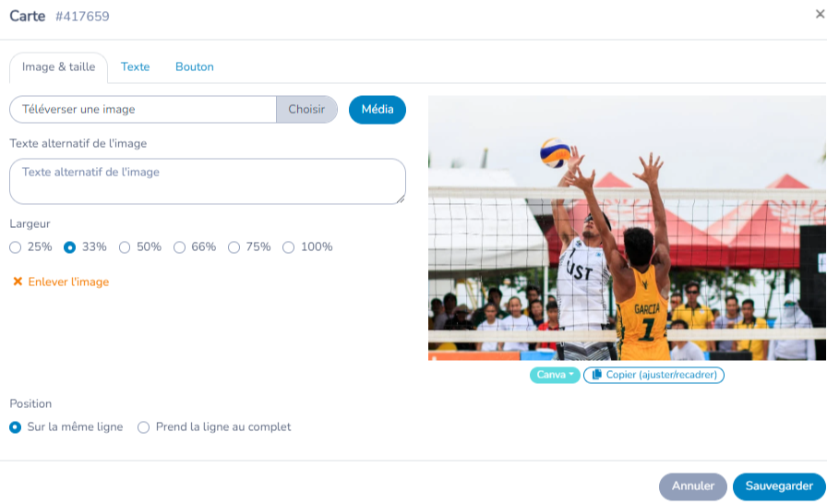Viewport: 827px width, 504px height.
Task: Click the Sauvegarder button
Action: pos(779,486)
